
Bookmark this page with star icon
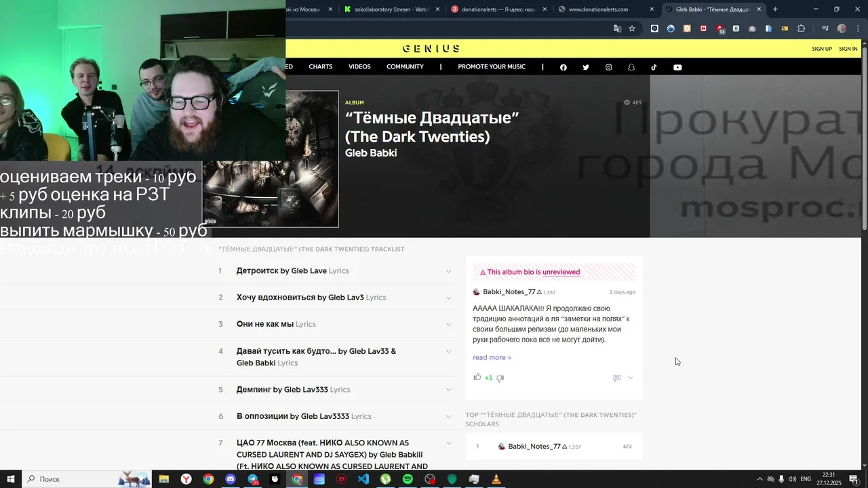click(632, 28)
